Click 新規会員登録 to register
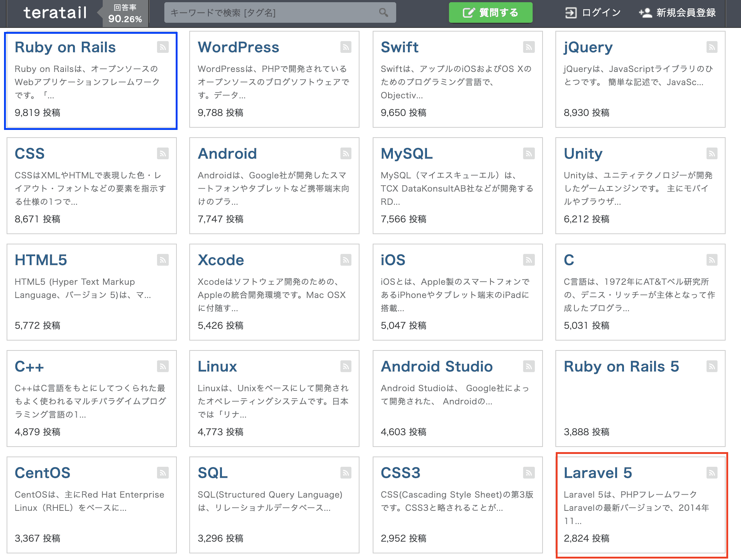The height and width of the screenshot is (560, 741). click(x=678, y=13)
